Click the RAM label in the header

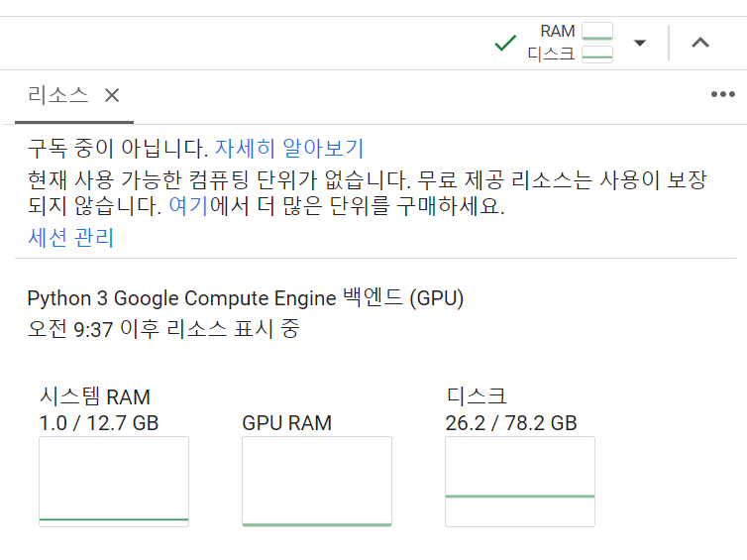point(558,32)
